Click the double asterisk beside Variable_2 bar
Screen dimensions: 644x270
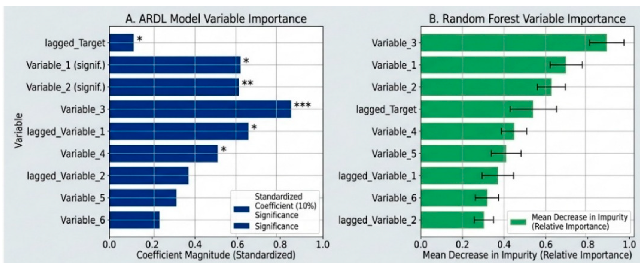[247, 83]
